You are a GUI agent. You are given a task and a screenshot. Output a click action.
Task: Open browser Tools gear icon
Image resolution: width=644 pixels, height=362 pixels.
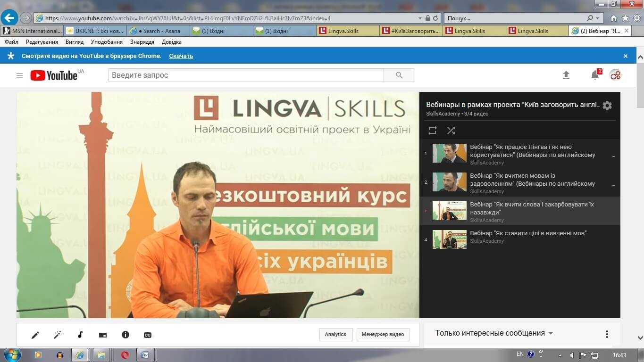[x=636, y=18]
